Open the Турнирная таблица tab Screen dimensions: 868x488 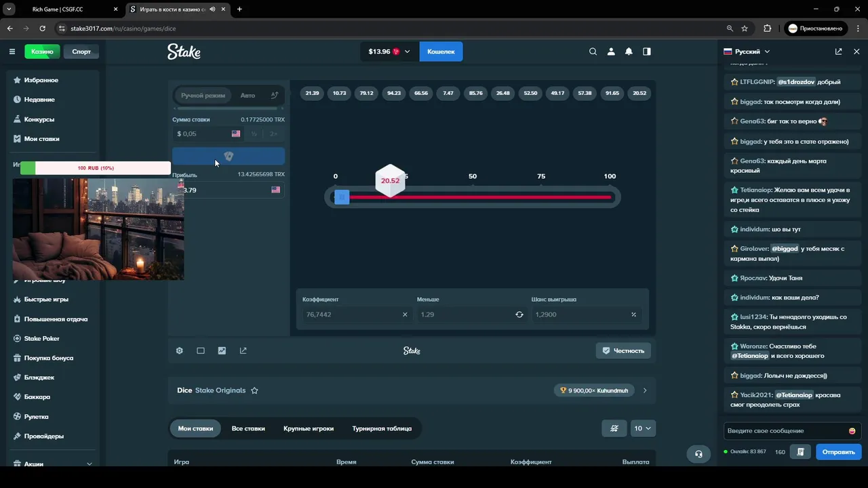click(x=382, y=428)
